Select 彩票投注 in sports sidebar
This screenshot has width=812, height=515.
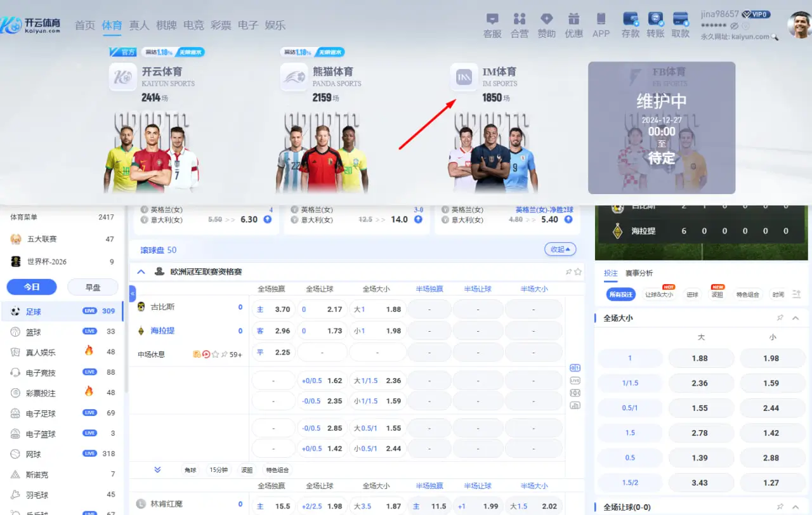pos(62,393)
